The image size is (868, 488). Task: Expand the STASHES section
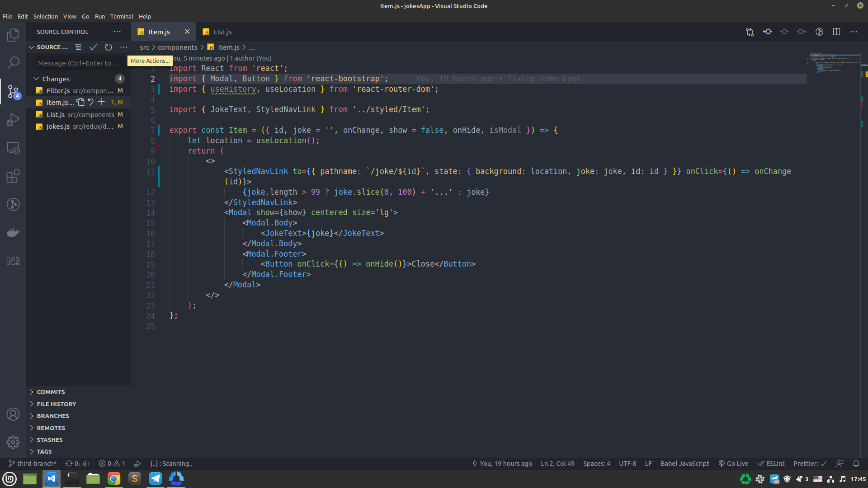pyautogui.click(x=49, y=440)
